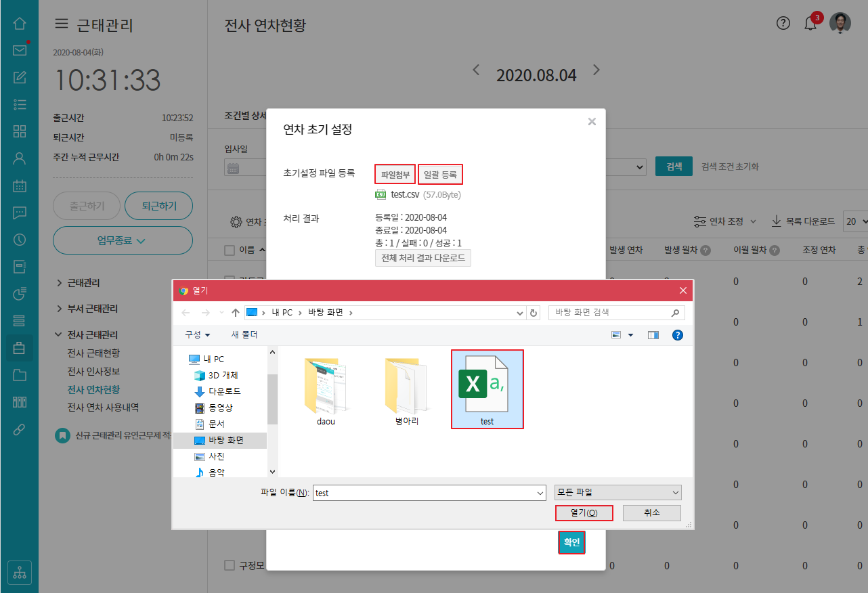Click the calendar icon in sidebar

click(19, 185)
